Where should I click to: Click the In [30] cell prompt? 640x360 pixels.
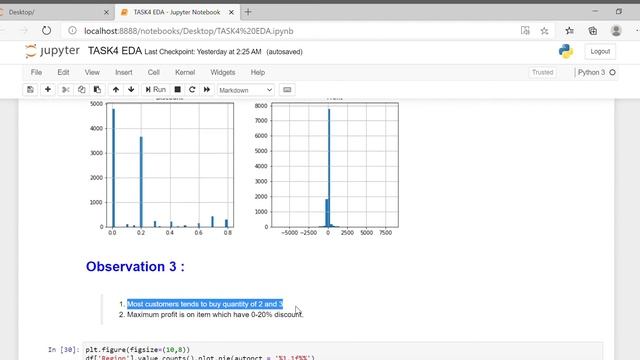[64, 349]
